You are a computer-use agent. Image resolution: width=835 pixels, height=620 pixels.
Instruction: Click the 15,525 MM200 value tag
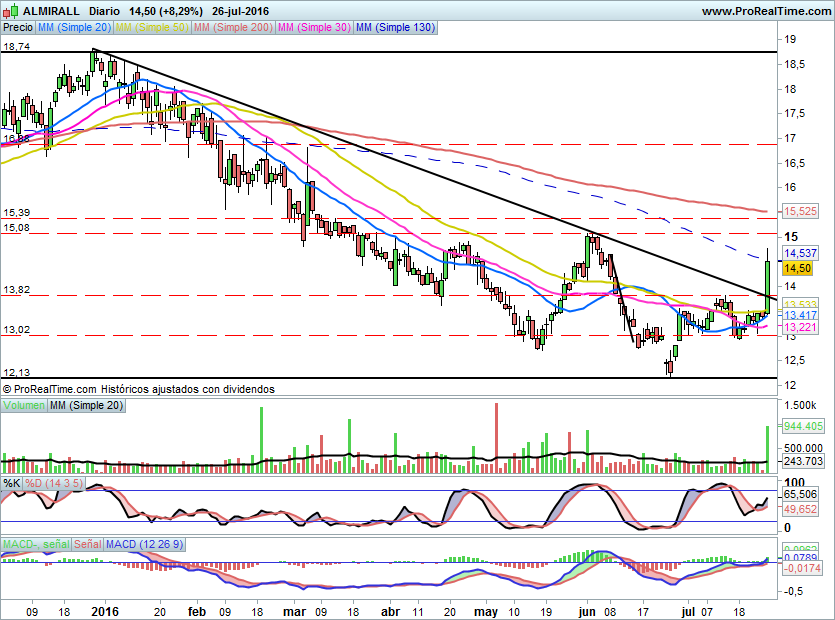coord(800,211)
